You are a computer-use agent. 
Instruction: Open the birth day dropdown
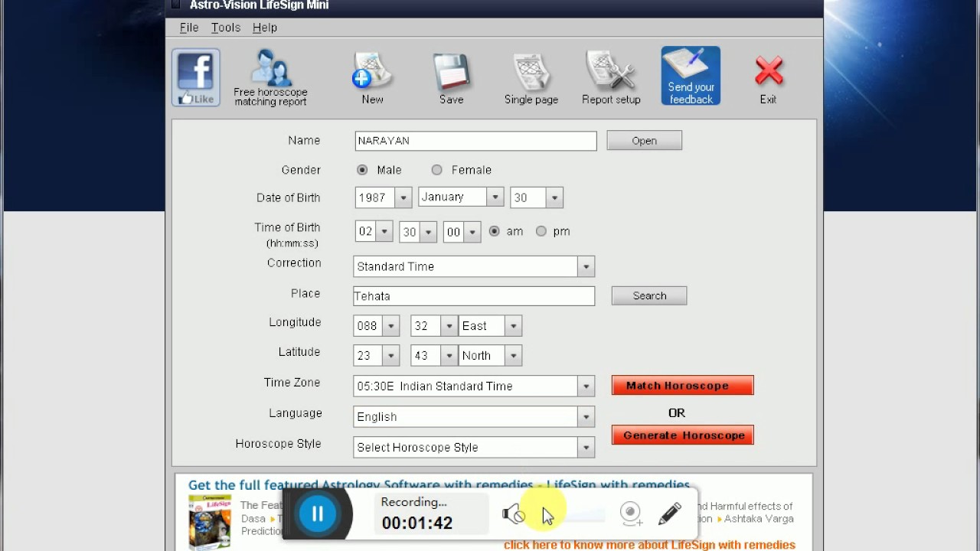(554, 197)
